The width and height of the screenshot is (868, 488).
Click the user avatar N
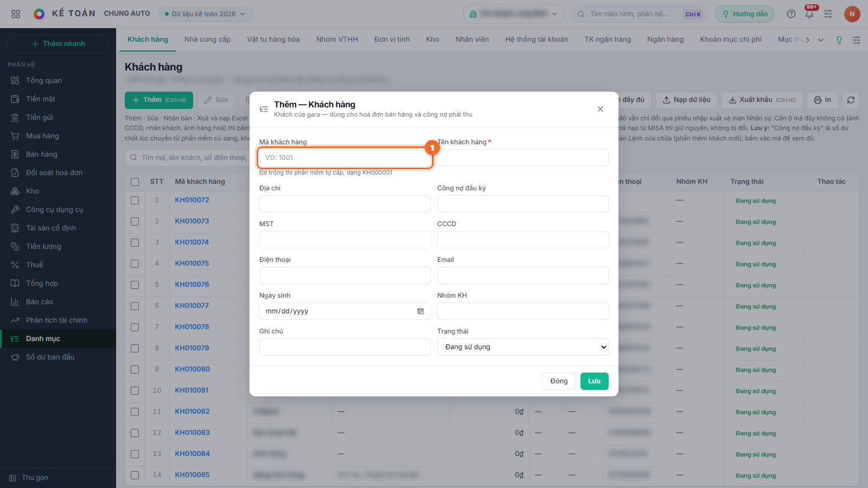[852, 14]
